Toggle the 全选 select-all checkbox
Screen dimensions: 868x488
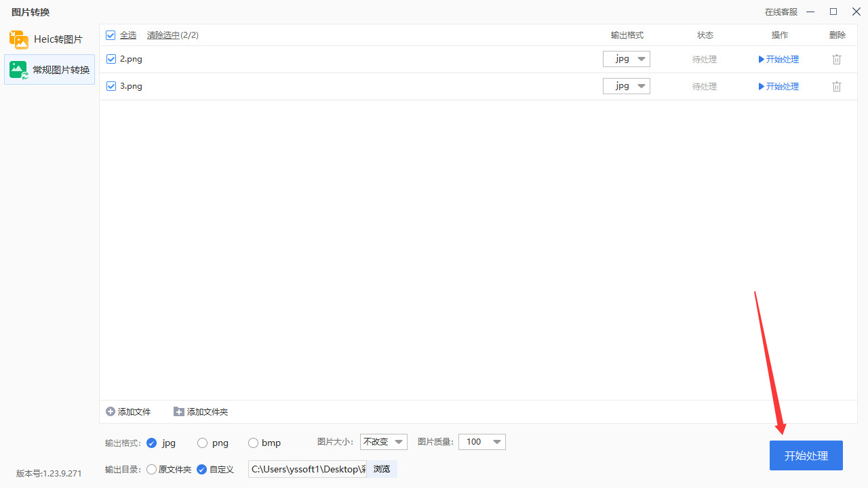(111, 35)
